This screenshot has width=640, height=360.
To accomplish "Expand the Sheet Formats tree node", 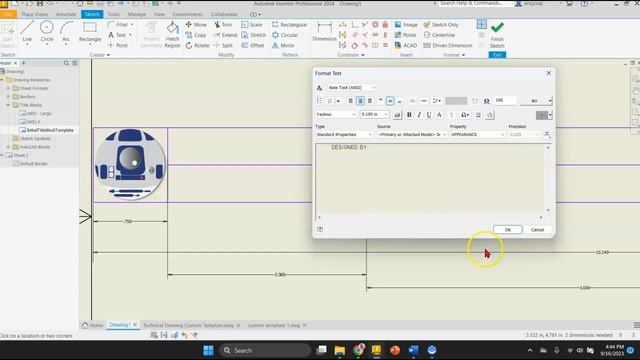I will point(8,88).
